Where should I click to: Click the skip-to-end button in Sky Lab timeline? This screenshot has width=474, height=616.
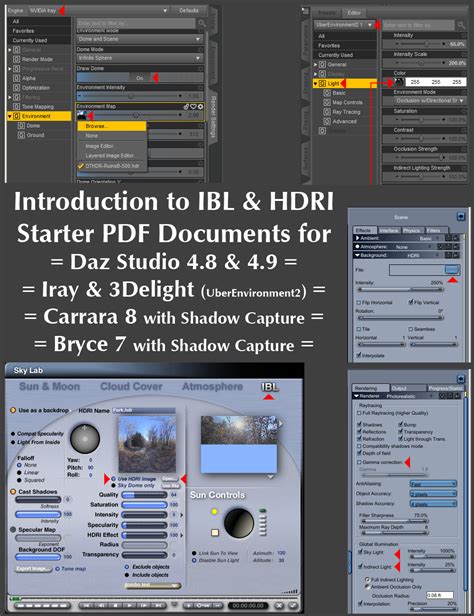[x=158, y=605]
